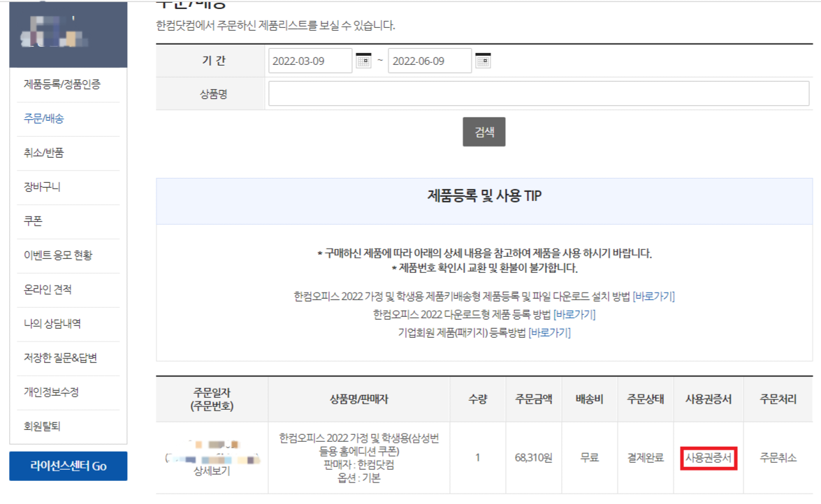This screenshot has height=504, width=821.
Task: Open 바로가기 link for 다운로드형 제품 등록 방법
Action: click(x=574, y=314)
